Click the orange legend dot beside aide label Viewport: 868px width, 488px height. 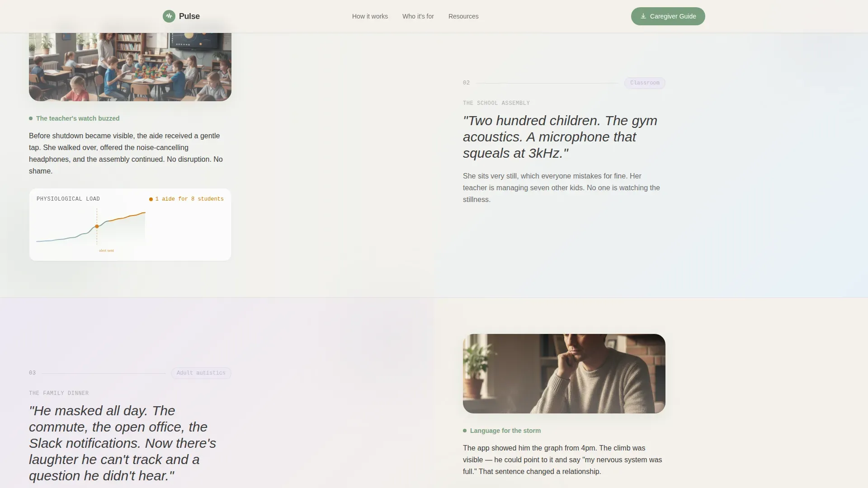pyautogui.click(x=151, y=199)
